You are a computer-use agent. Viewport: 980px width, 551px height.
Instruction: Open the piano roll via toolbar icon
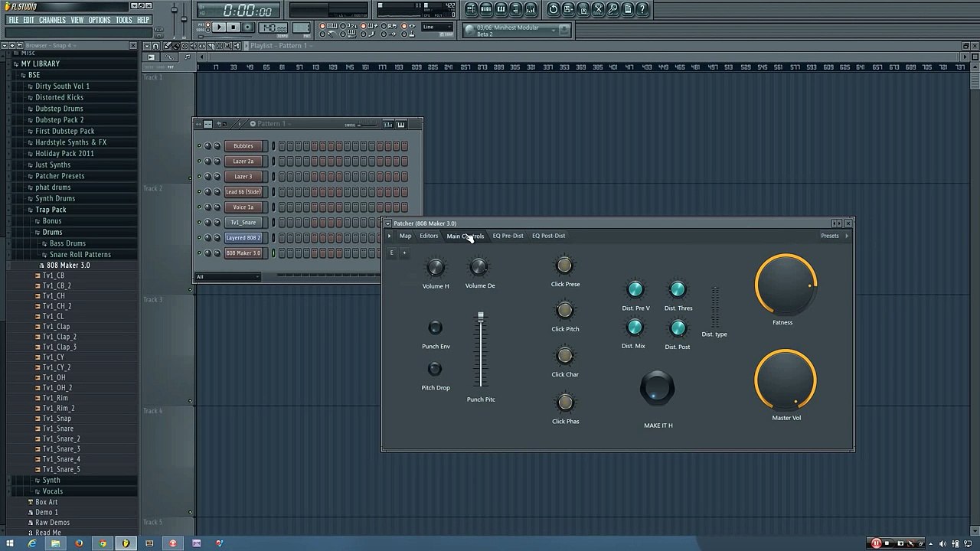[501, 9]
